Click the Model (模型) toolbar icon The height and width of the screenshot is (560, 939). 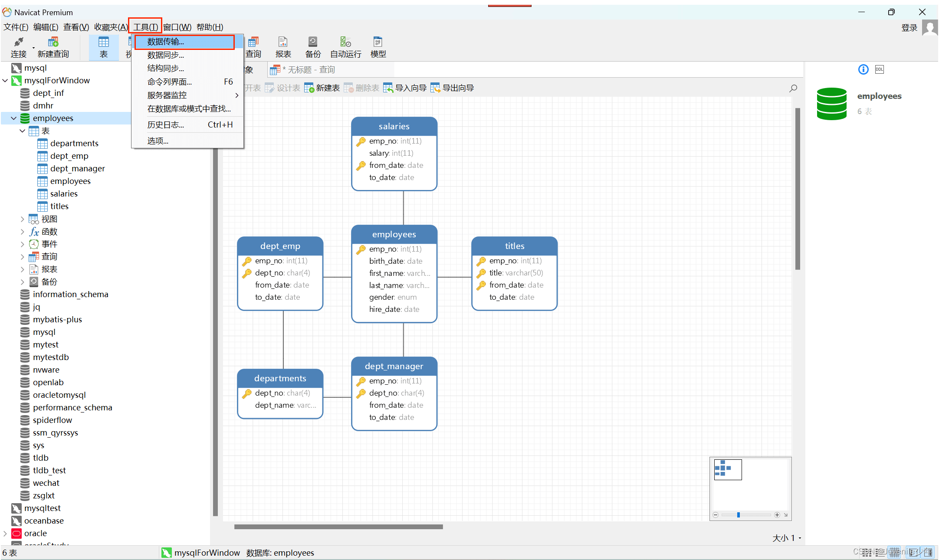[x=378, y=43]
